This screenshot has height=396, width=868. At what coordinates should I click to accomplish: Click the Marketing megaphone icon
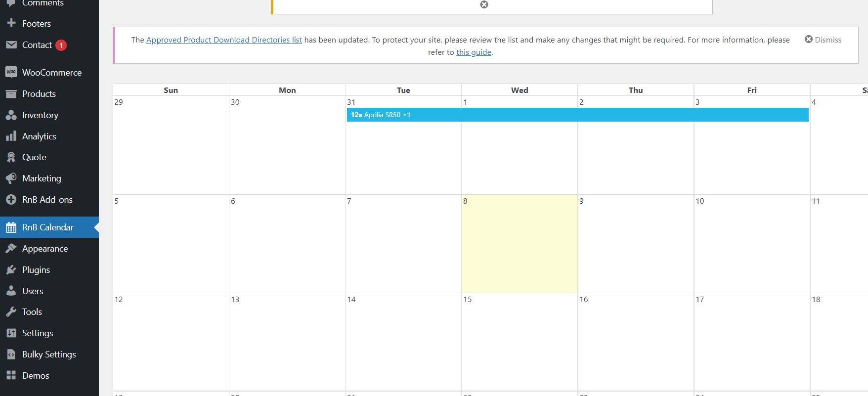[11, 178]
